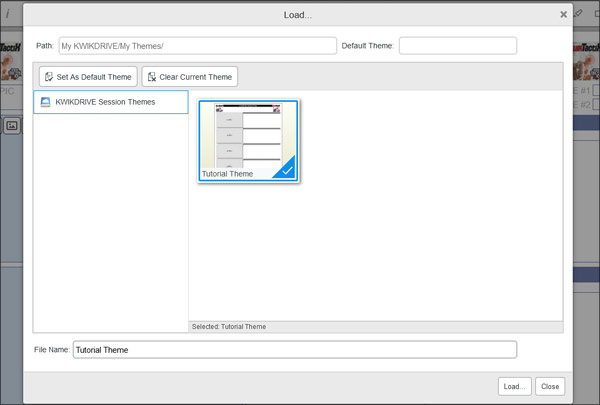This screenshot has height=405, width=600.
Task: Click the Selected: Tutorial Theme status bar
Action: 375,326
